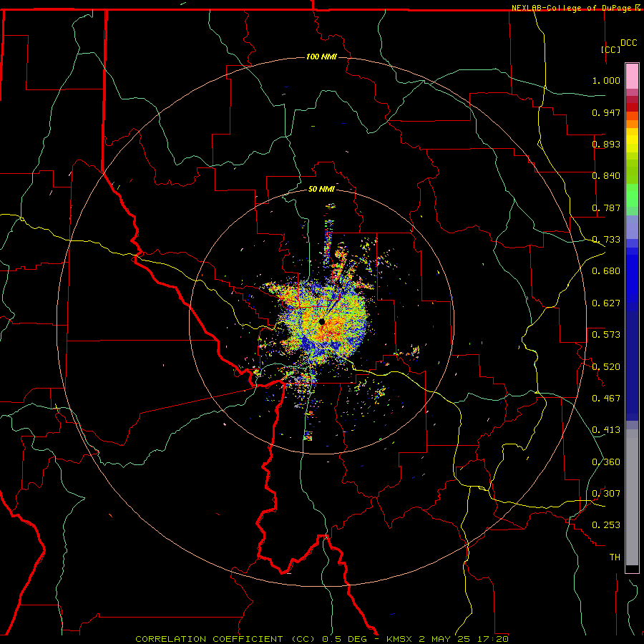
Task: Click the [CC] legend label
Action: coord(610,49)
